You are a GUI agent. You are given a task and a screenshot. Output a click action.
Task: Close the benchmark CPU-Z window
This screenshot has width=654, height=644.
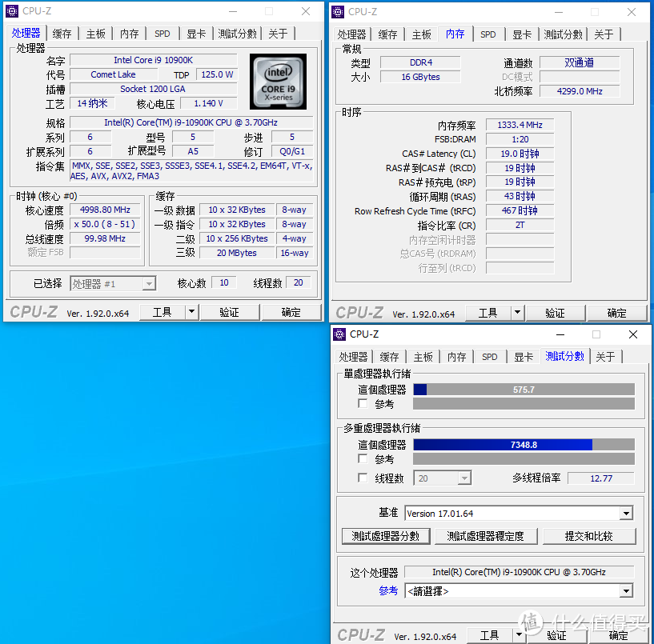[x=632, y=334]
